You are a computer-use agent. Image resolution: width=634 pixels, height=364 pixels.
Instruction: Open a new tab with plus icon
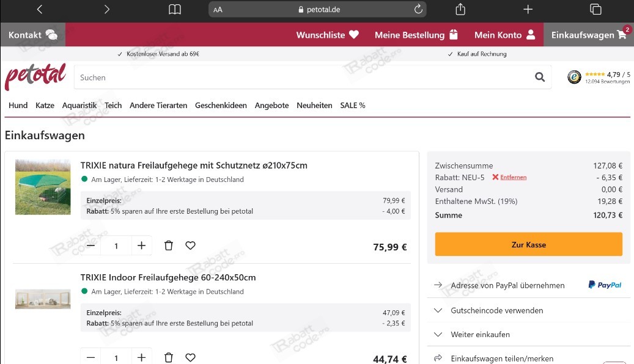click(x=528, y=9)
